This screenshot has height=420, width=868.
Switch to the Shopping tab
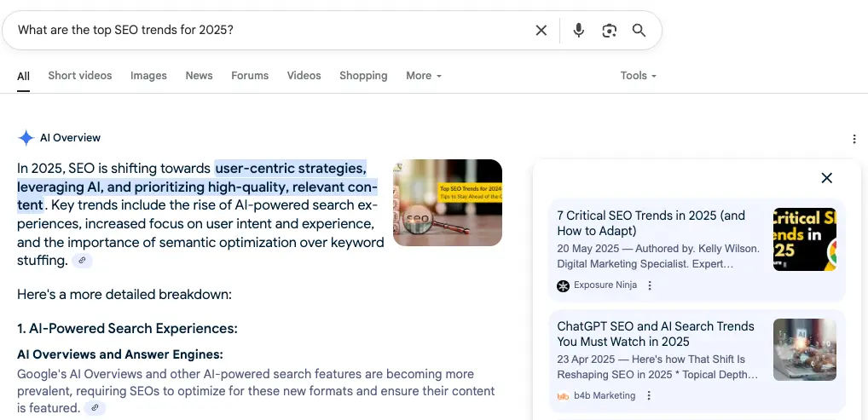[363, 75]
